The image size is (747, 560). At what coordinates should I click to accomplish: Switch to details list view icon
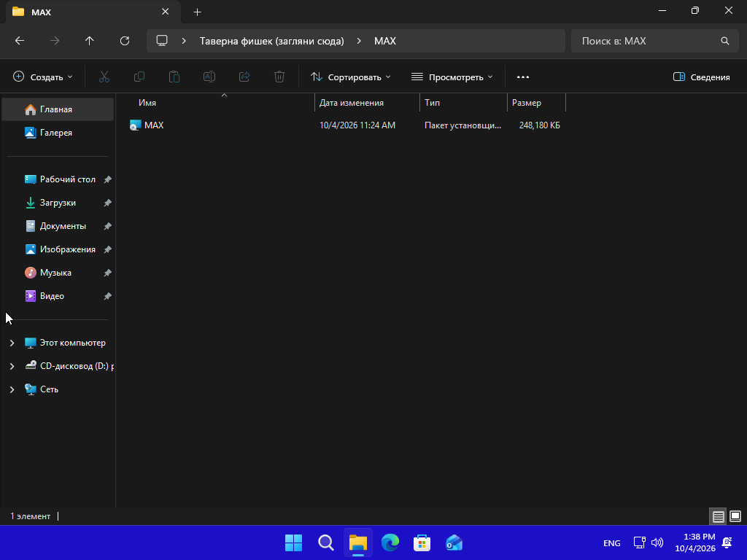718,516
